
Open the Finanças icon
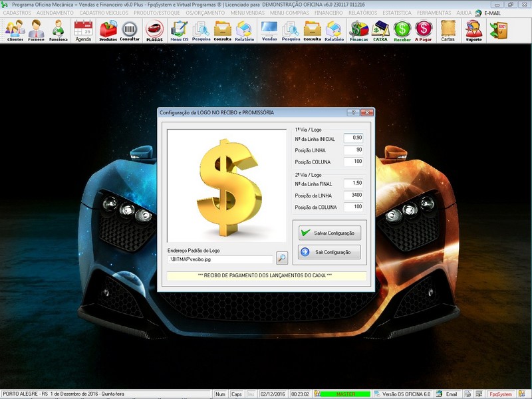(x=359, y=31)
